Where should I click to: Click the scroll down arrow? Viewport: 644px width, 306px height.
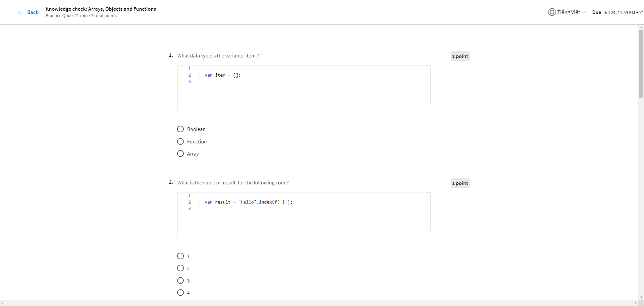tap(641, 297)
